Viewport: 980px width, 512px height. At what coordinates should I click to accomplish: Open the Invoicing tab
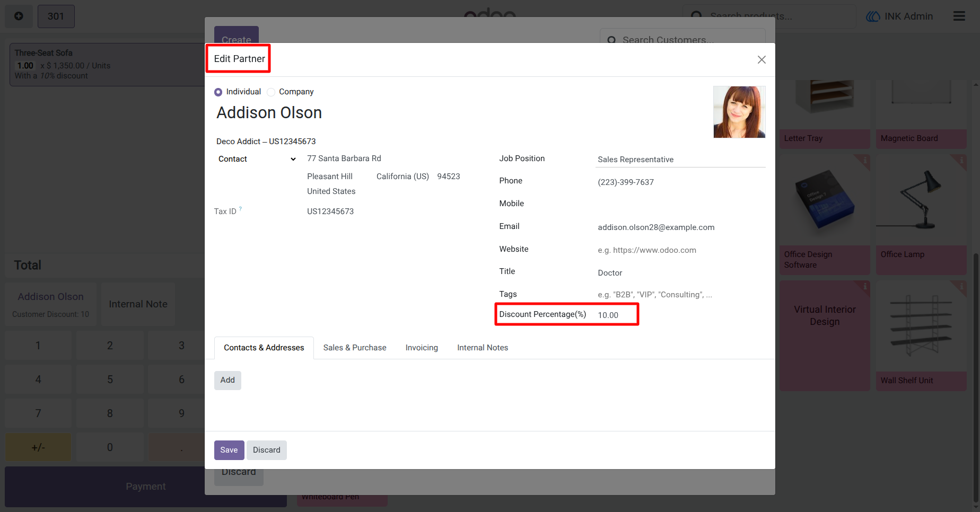422,348
